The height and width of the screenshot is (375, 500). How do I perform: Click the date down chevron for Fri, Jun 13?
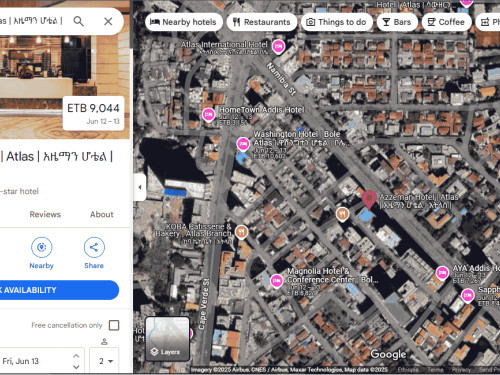pyautogui.click(x=76, y=367)
